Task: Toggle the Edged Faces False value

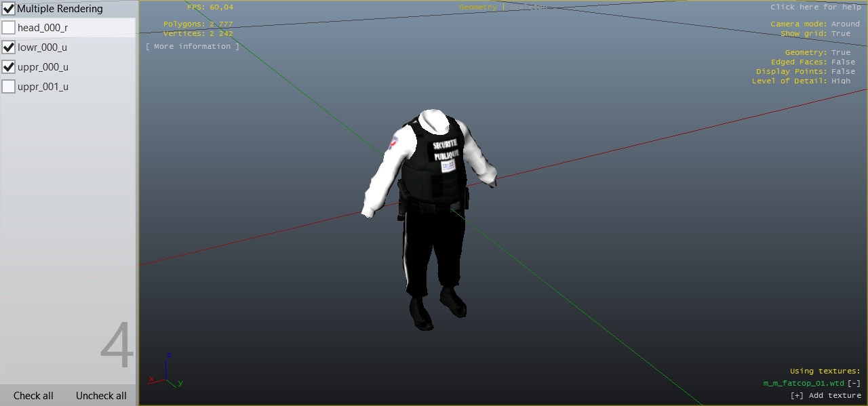Action: (844, 62)
